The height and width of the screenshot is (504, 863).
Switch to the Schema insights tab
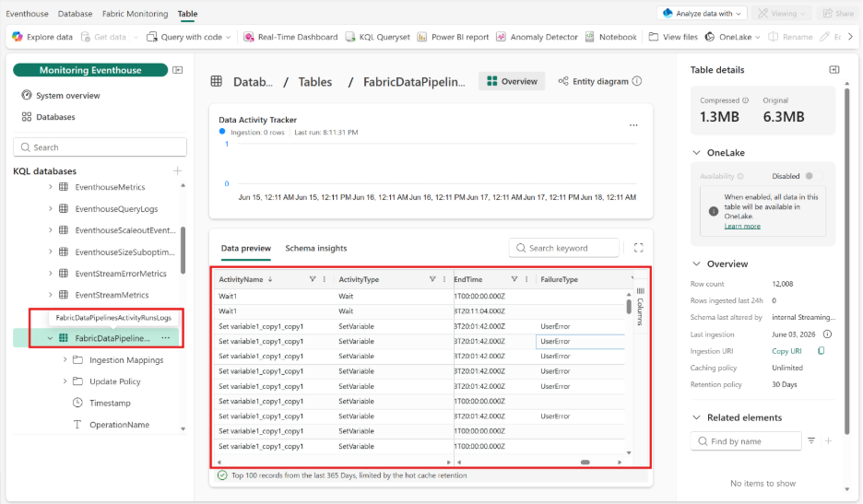click(316, 248)
